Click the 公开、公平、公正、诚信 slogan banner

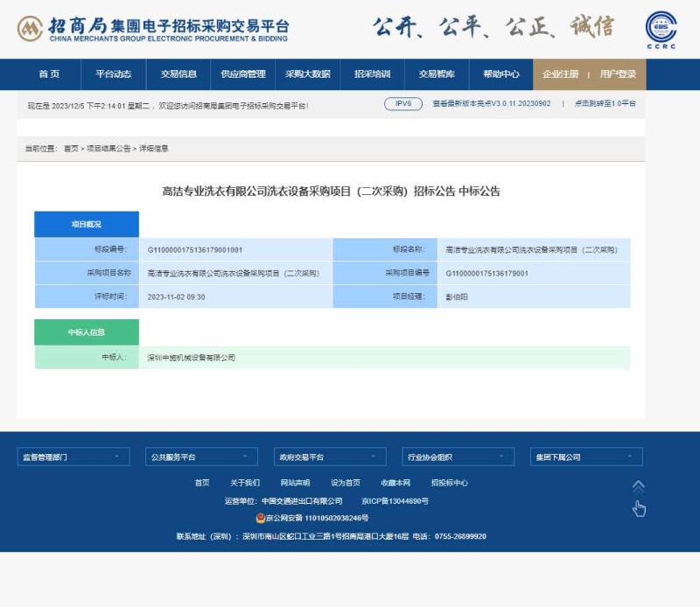[493, 27]
